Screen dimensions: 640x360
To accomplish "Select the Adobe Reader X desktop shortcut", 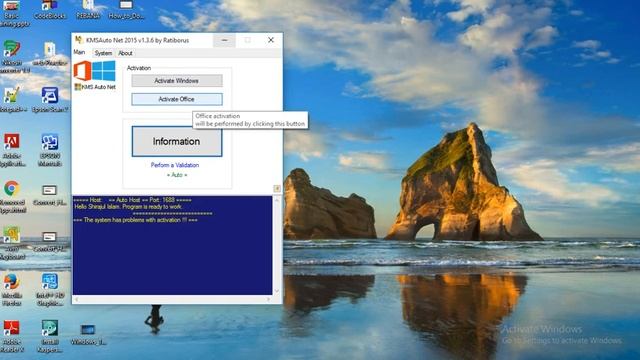I will point(12,336).
